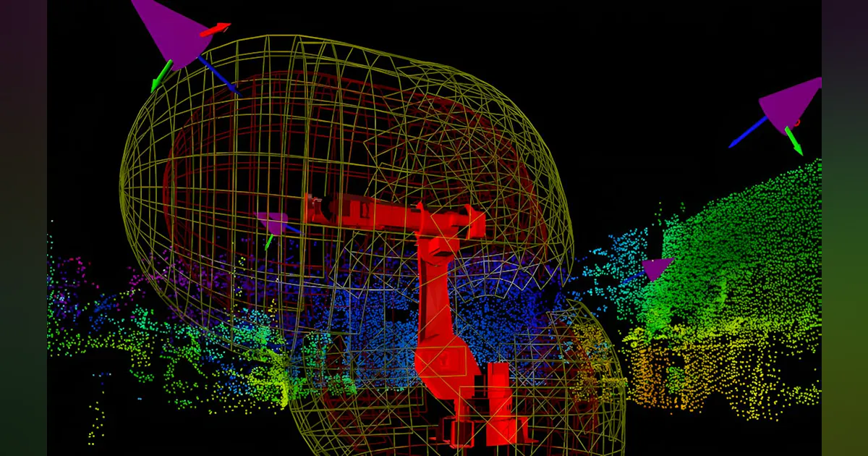Pick the small purple cone beside the green point cloud
The image size is (868, 456).
click(657, 269)
